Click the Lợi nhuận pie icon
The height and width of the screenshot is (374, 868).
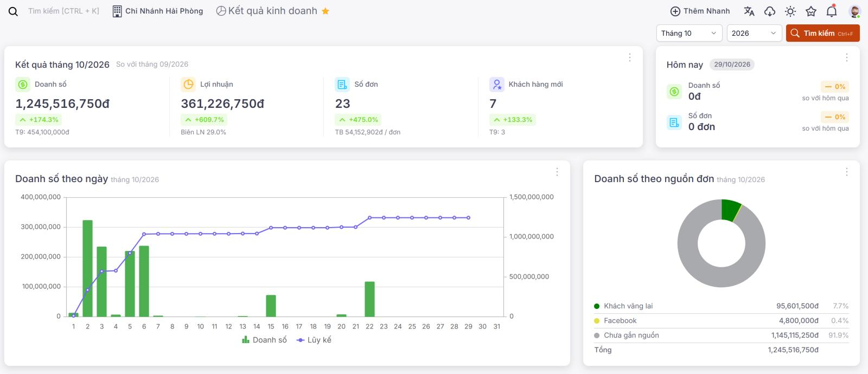tap(188, 85)
